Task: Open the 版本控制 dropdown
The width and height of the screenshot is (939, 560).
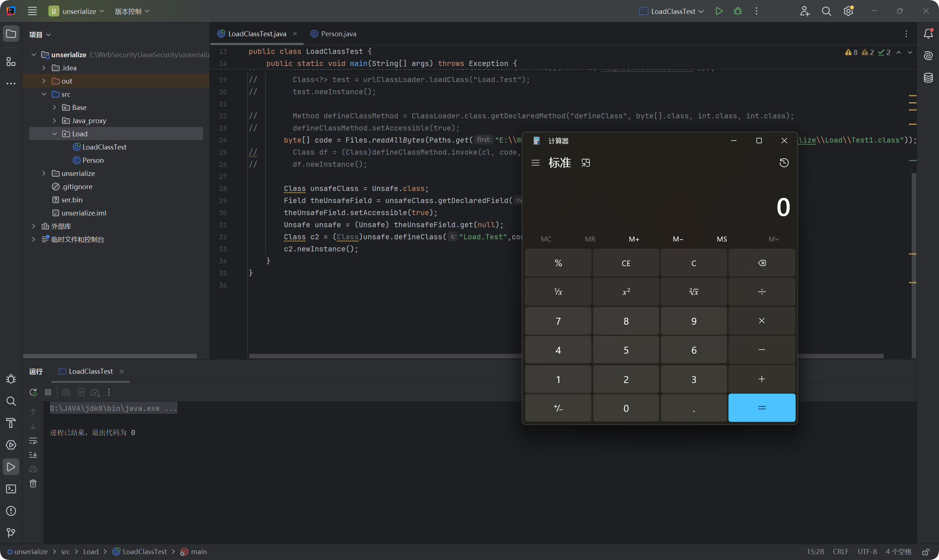Action: (x=132, y=11)
